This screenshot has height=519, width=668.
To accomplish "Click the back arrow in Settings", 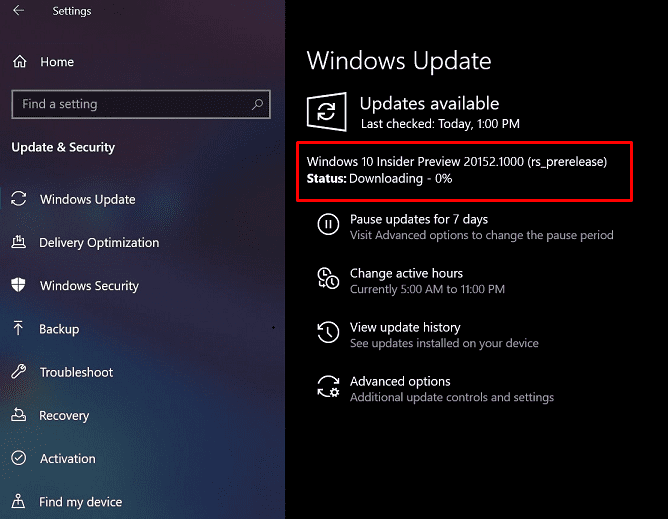I will click(18, 10).
